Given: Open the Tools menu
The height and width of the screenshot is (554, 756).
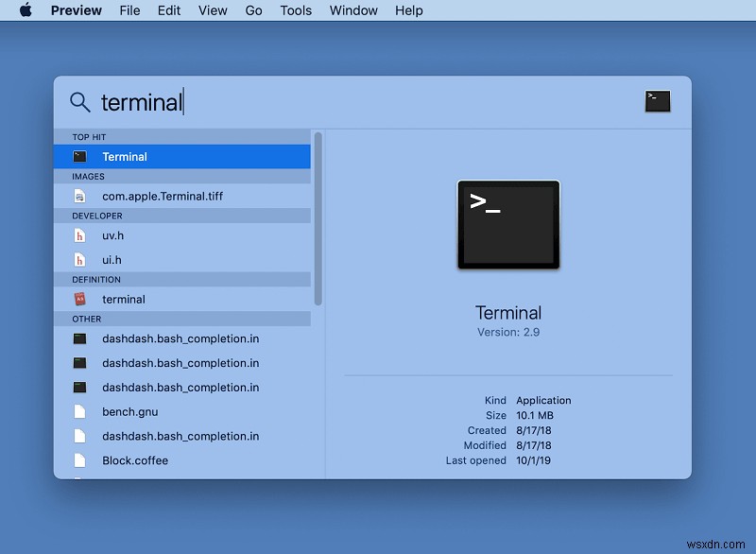Looking at the screenshot, I should click(x=296, y=10).
